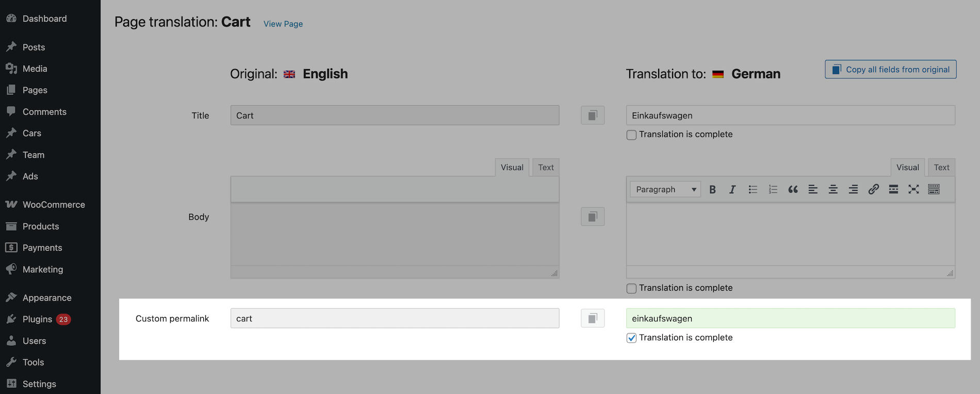Click the original Title field Cart
Screen dimensions: 980x394
point(395,115)
